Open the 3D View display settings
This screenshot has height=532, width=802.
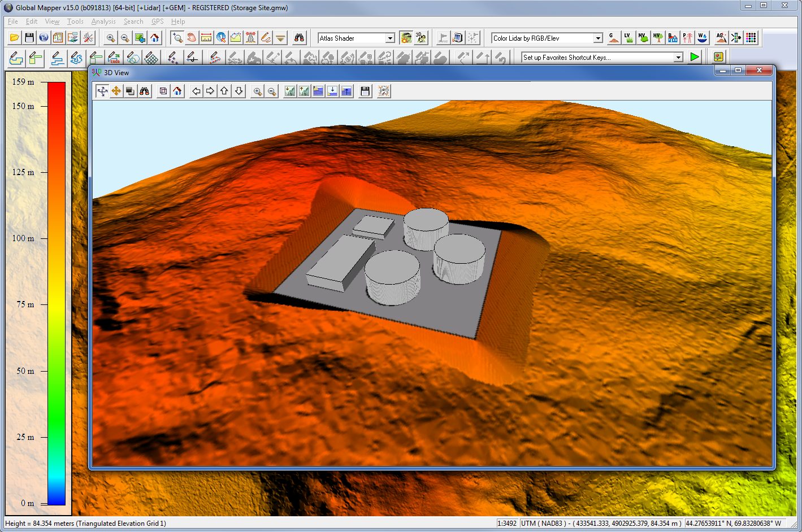tap(383, 90)
